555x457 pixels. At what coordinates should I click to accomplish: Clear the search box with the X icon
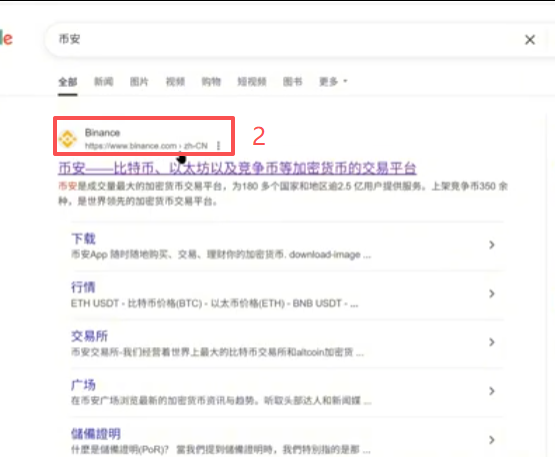coord(530,40)
